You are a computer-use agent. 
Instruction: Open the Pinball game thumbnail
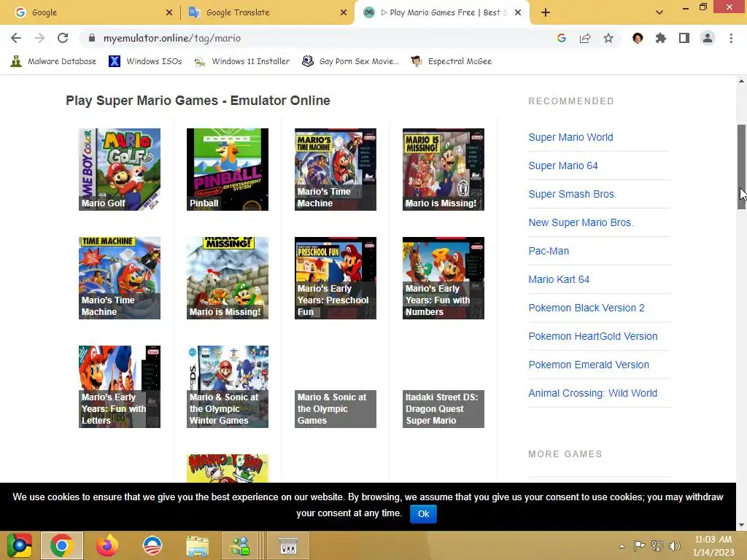228,169
